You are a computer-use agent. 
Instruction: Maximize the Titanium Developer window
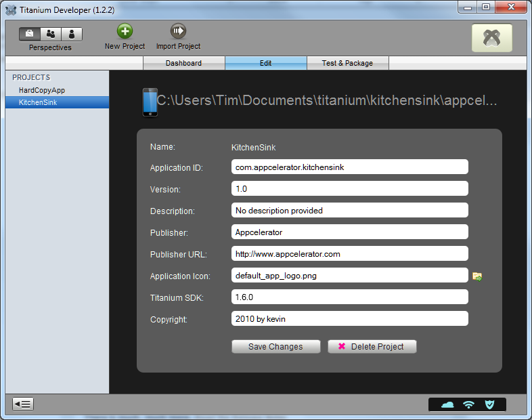486,7
